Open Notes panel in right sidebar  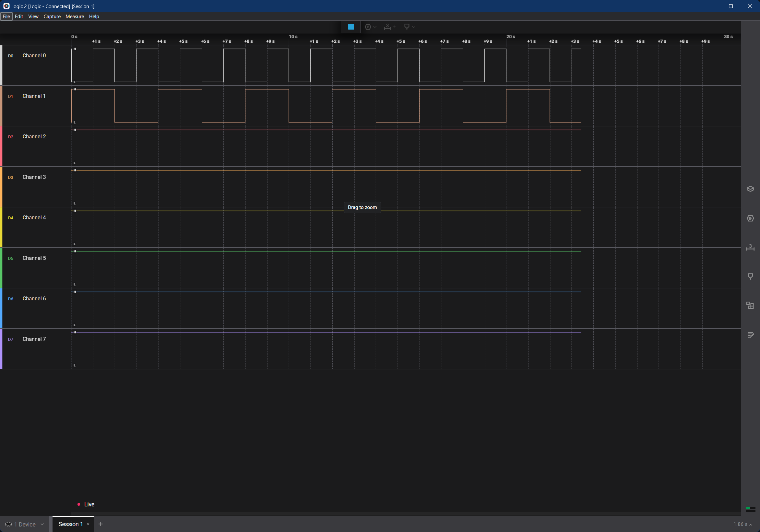point(750,335)
